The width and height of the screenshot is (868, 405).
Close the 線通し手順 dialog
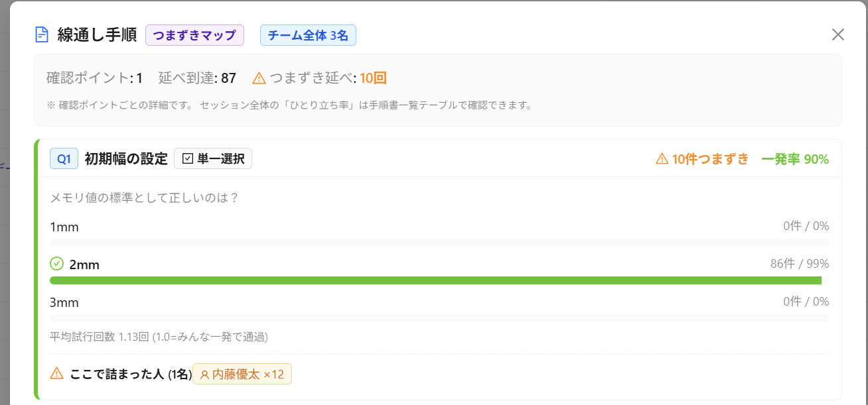pyautogui.click(x=838, y=34)
